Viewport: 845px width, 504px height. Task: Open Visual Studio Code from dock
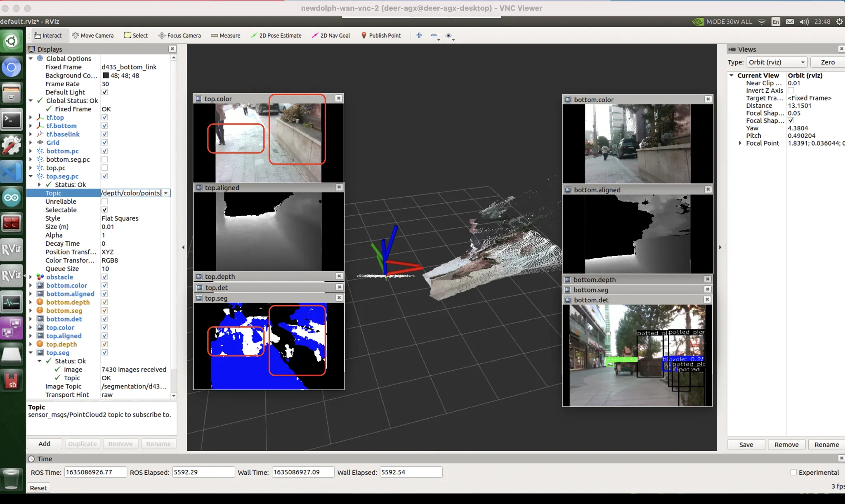pos(11,171)
